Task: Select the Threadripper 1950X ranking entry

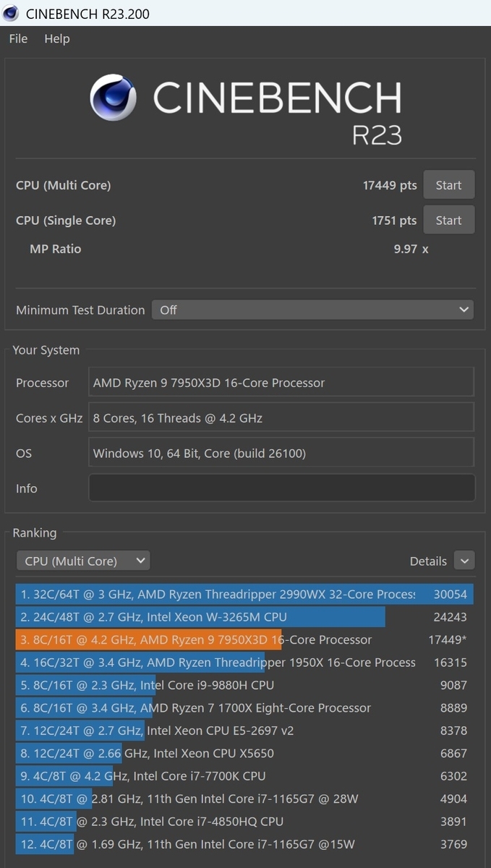Action: 244,663
